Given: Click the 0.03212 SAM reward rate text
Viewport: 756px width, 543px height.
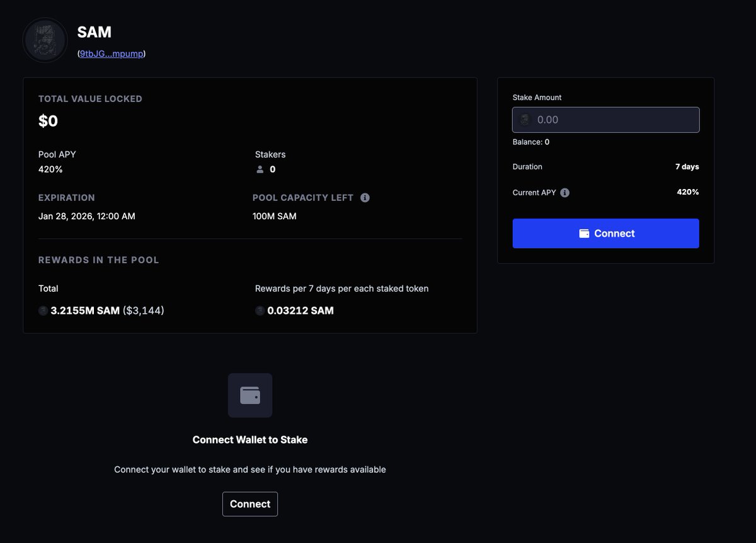Looking at the screenshot, I should tap(301, 311).
